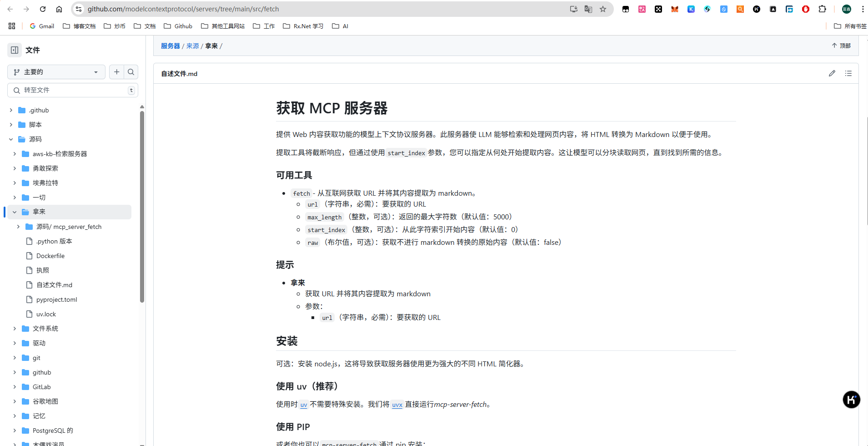The height and width of the screenshot is (446, 868).
Task: Expand the 文件系统 folder
Action: click(15, 329)
